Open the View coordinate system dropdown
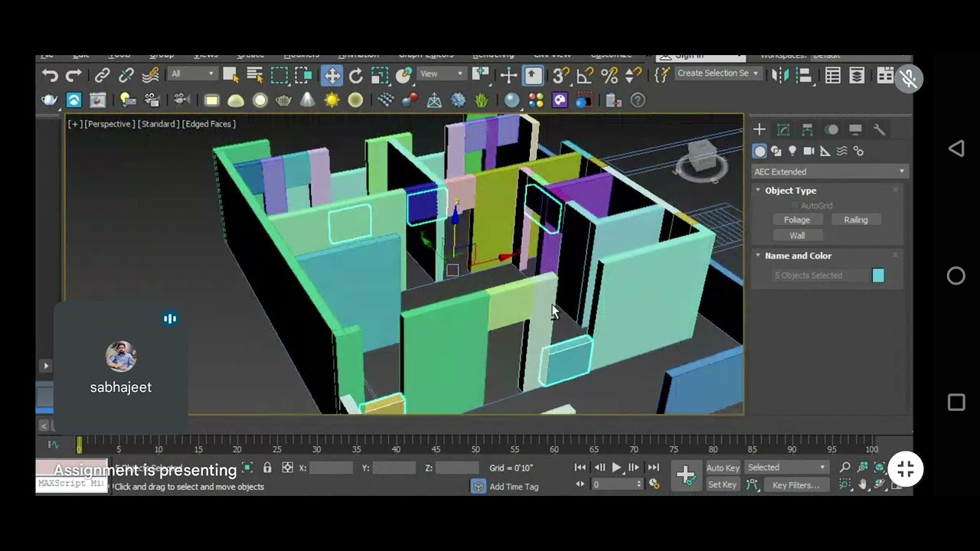This screenshot has height=551, width=980. (443, 73)
